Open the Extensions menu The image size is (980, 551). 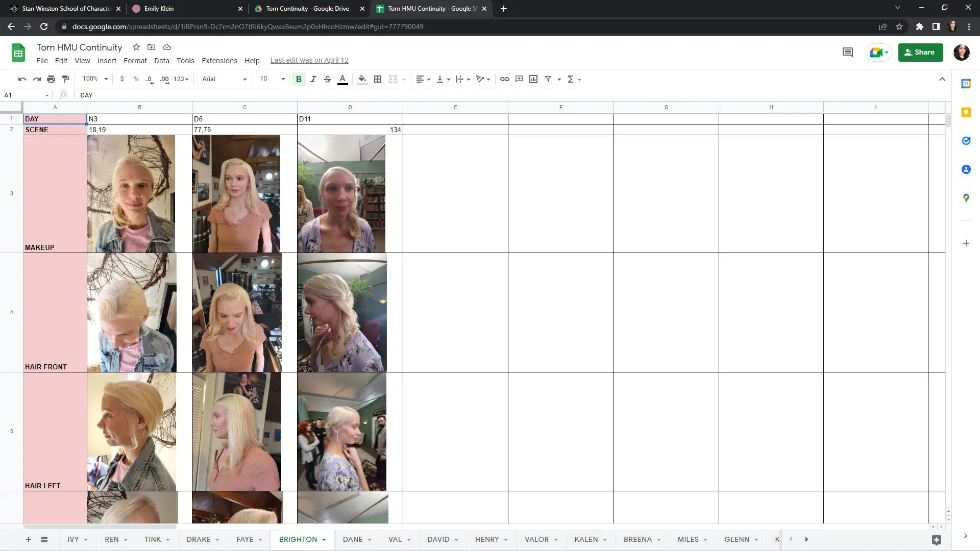[x=219, y=61]
